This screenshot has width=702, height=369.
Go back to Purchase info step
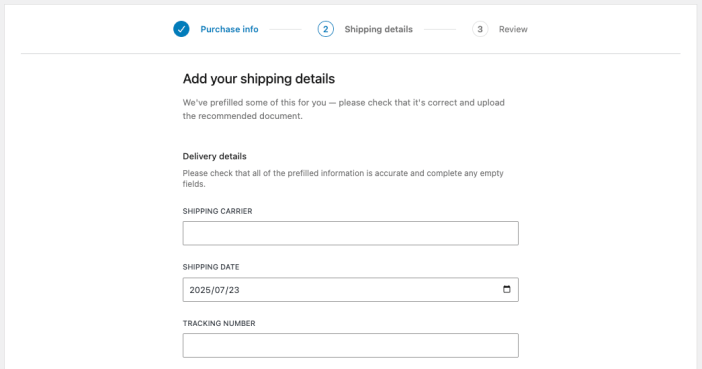pyautogui.click(x=229, y=29)
